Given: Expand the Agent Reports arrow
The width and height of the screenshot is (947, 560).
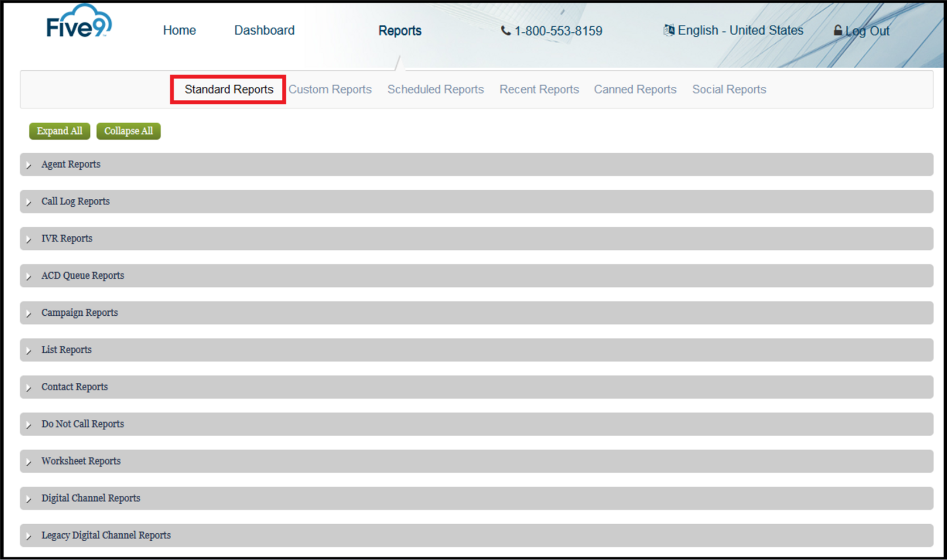Looking at the screenshot, I should [x=28, y=165].
